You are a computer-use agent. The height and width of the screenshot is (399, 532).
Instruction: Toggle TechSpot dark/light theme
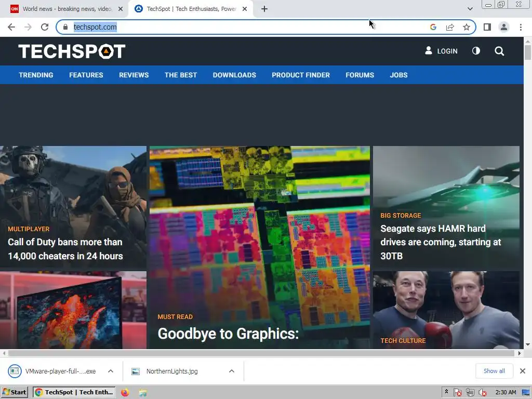tap(476, 51)
